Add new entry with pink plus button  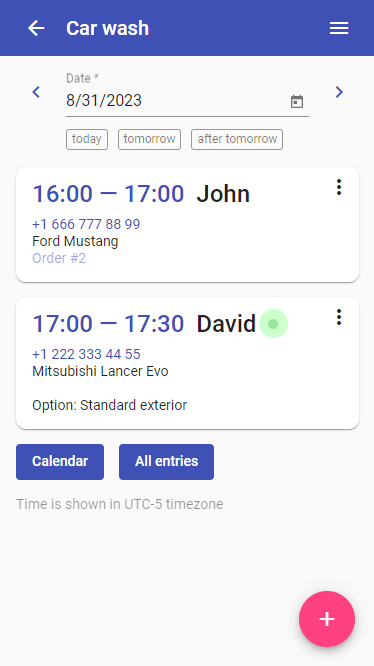(x=326, y=619)
